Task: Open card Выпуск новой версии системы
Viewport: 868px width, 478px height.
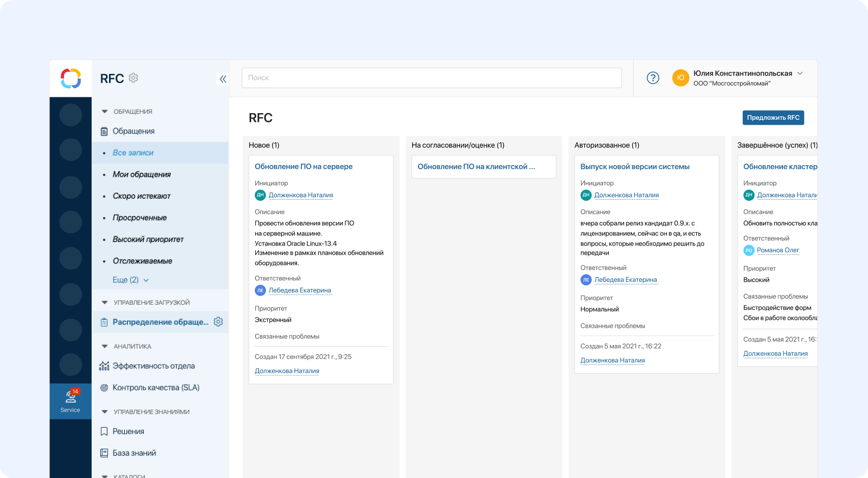Action: [x=635, y=167]
